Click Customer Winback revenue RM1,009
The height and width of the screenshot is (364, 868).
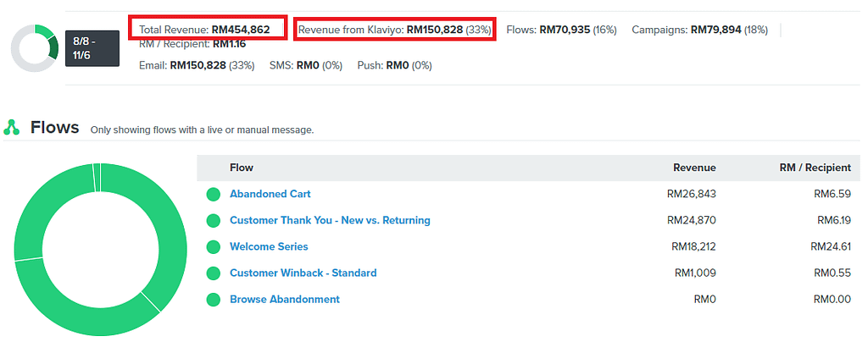pyautogui.click(x=695, y=273)
